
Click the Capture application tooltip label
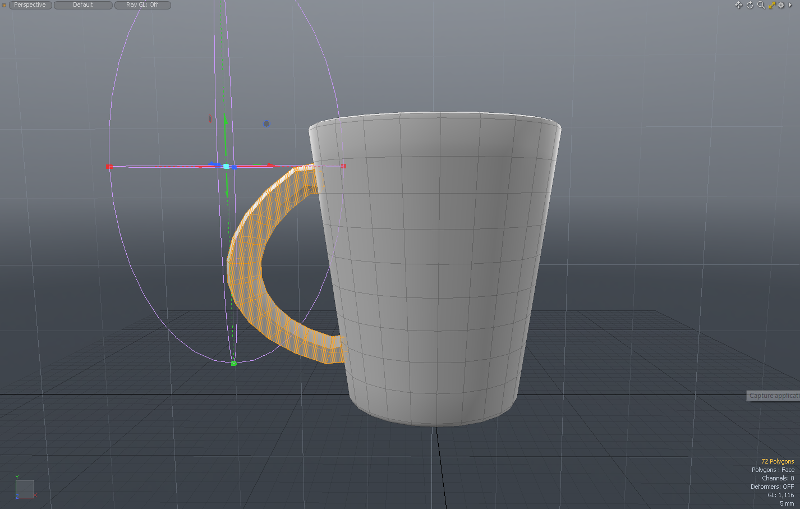coord(773,396)
